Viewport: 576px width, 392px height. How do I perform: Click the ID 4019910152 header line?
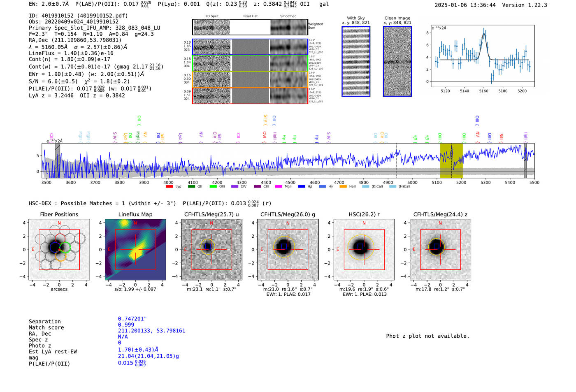tap(78, 16)
